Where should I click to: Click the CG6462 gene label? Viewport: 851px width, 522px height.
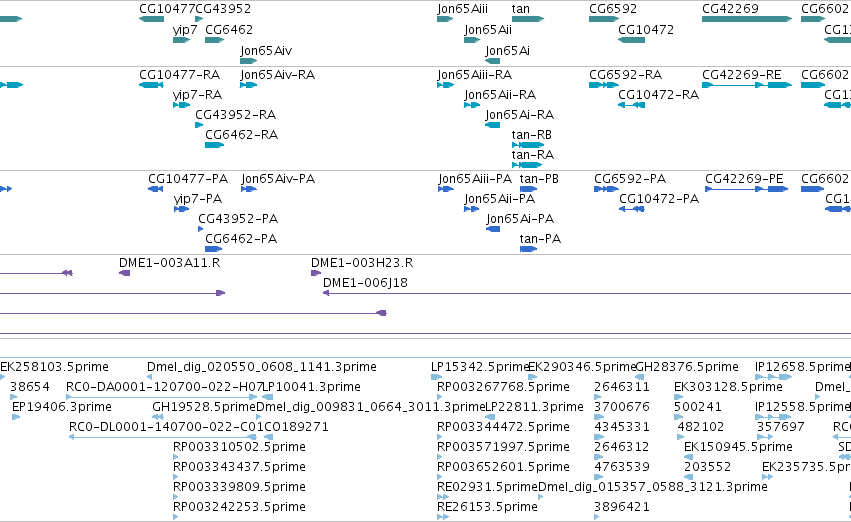coord(229,30)
